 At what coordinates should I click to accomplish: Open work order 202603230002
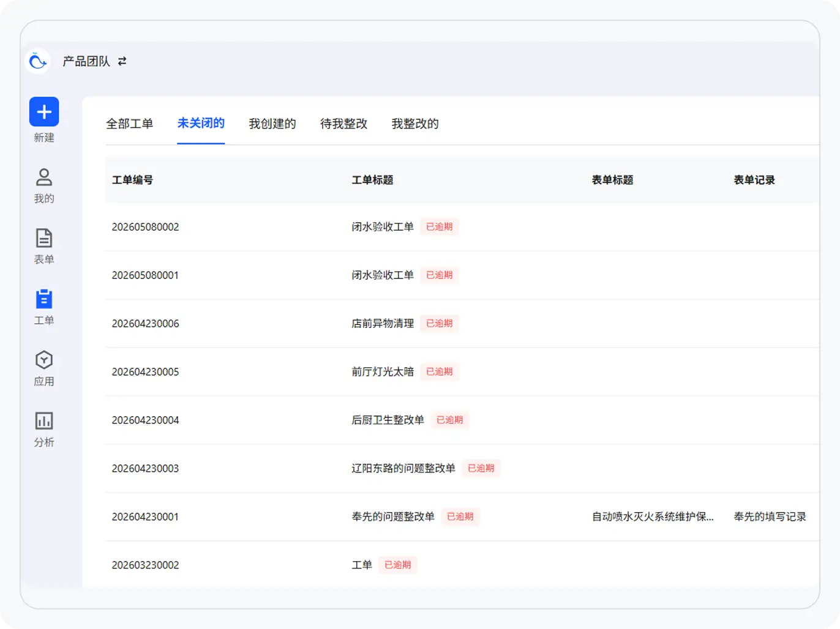(146, 565)
